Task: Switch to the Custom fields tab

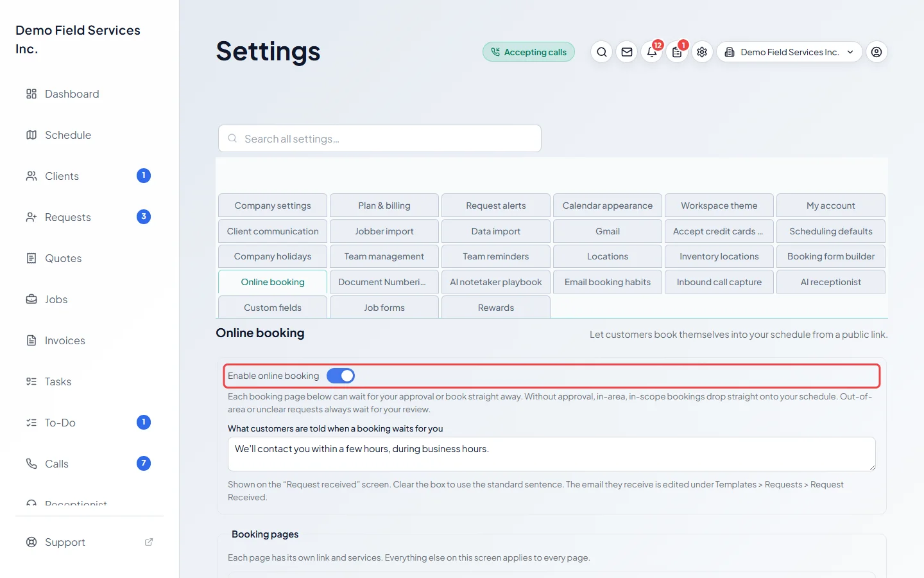Action: click(x=273, y=307)
